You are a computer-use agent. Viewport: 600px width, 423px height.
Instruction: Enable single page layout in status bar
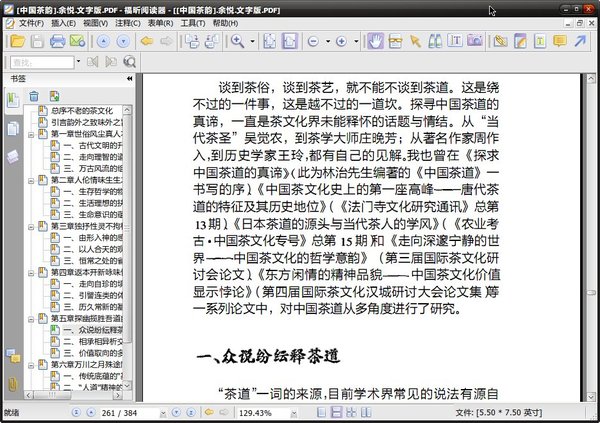[x=321, y=412]
